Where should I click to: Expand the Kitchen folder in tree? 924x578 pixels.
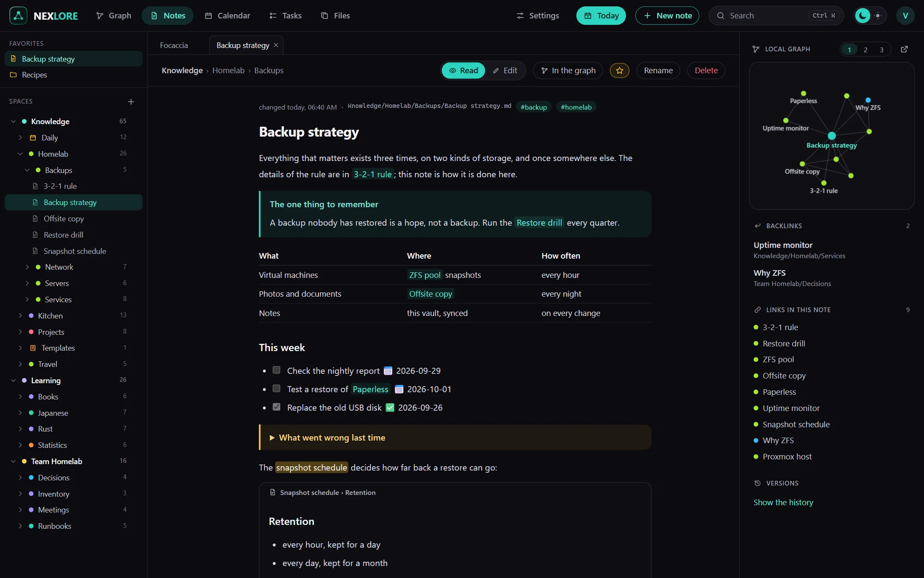tap(20, 316)
